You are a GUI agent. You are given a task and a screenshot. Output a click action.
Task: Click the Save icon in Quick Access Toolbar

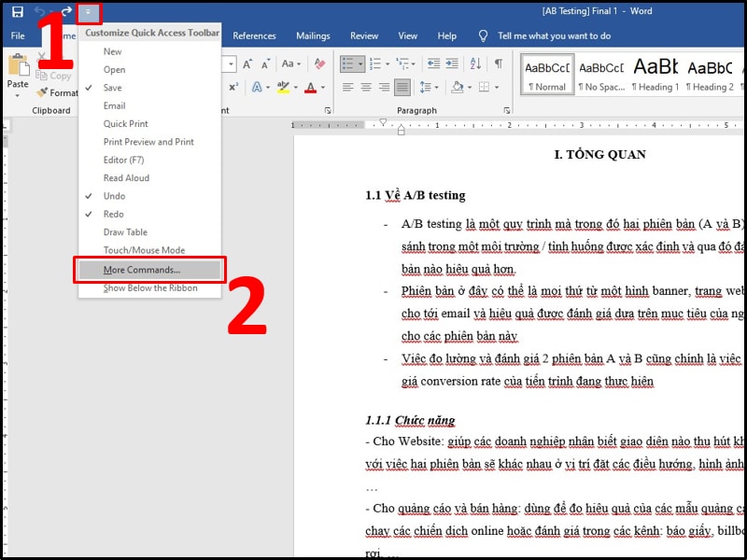[x=18, y=11]
